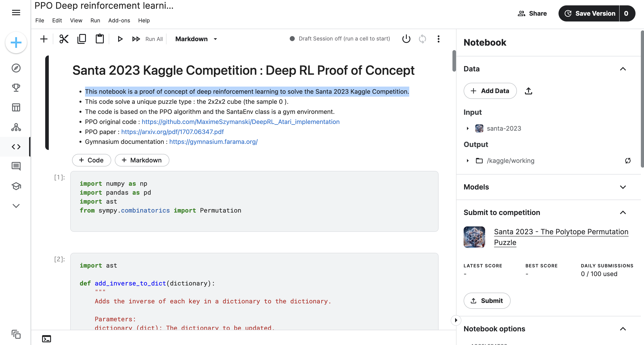Open the Markdown cell type dropdown
Viewport: 644px width, 345px height.
coord(196,39)
